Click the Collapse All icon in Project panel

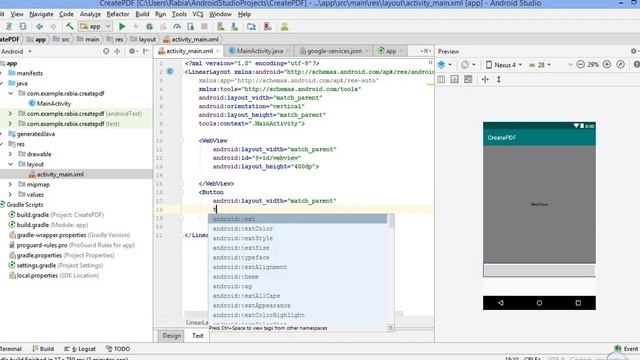pyautogui.click(x=118, y=51)
